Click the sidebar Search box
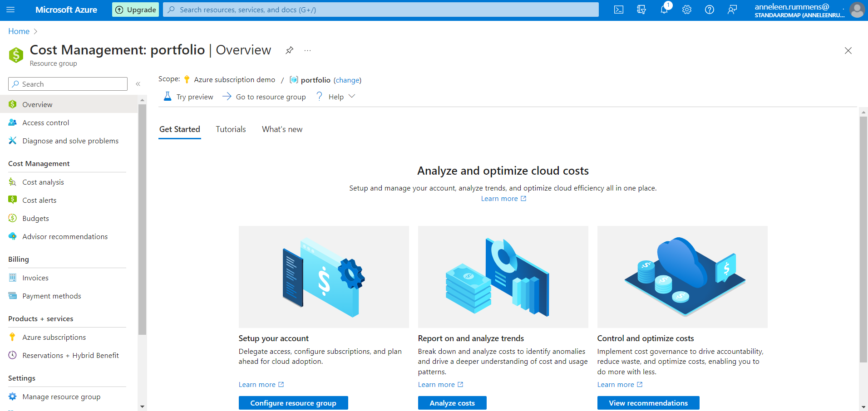Screen dimensions: 868x411 click(68, 84)
